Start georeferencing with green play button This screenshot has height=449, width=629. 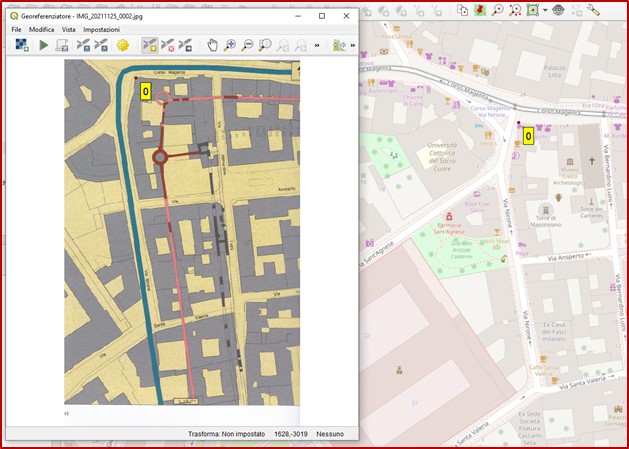pyautogui.click(x=43, y=45)
